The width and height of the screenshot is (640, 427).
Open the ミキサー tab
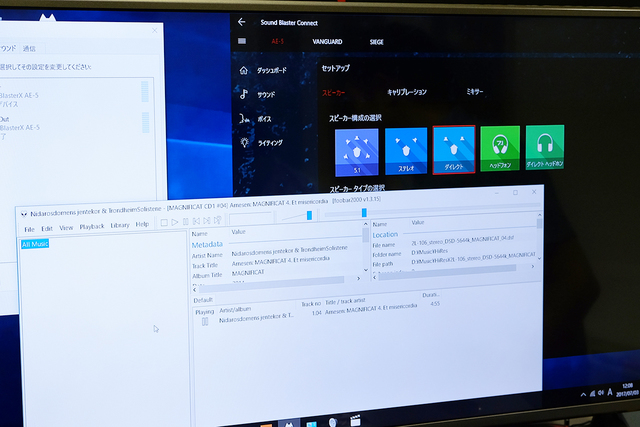click(475, 91)
